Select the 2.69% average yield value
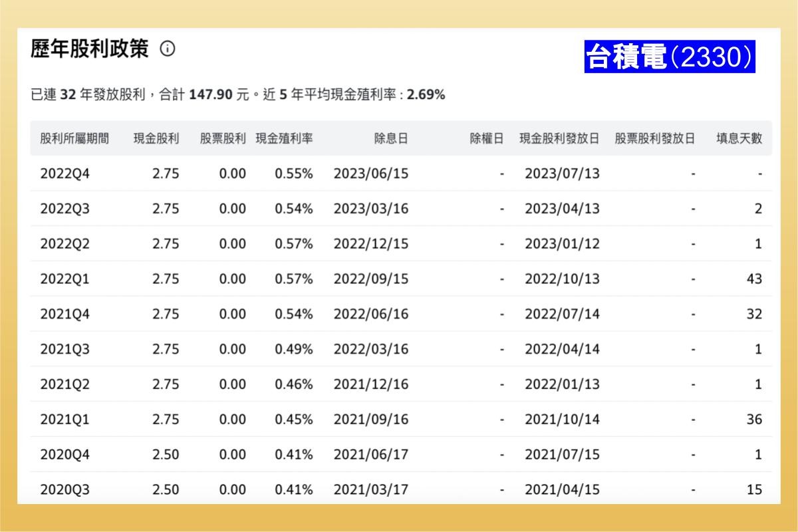The image size is (798, 532). 426,94
